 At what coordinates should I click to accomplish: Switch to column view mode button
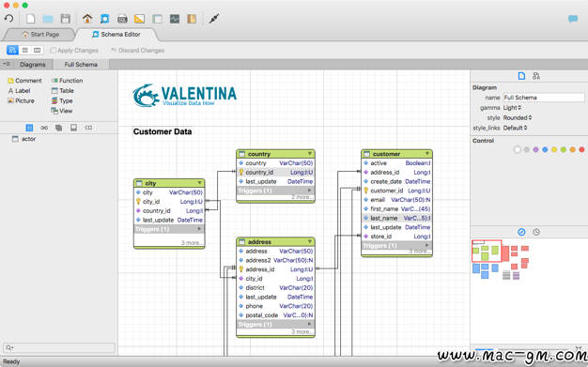pyautogui.click(x=38, y=50)
